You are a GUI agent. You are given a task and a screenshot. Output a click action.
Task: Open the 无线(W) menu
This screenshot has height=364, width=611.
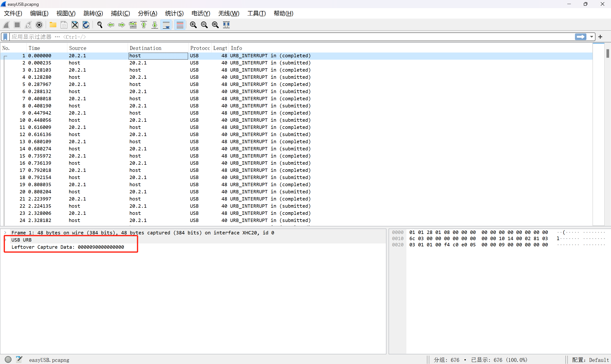click(229, 14)
